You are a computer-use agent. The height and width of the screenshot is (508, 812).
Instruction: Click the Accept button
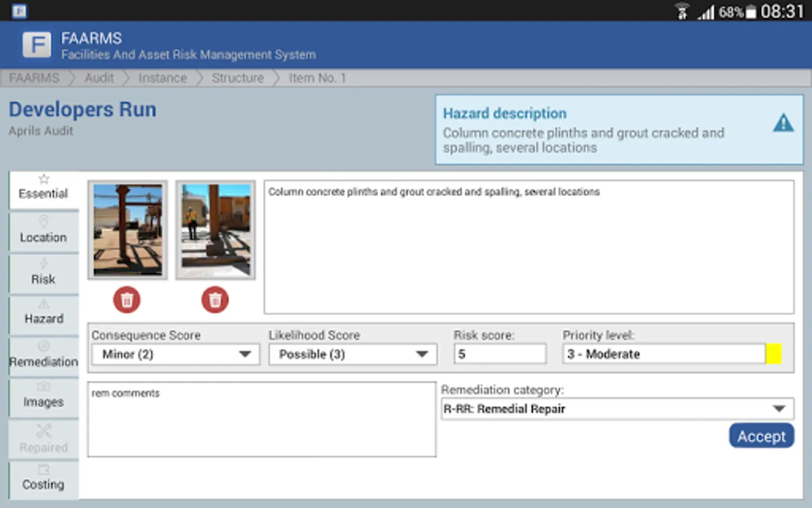761,436
